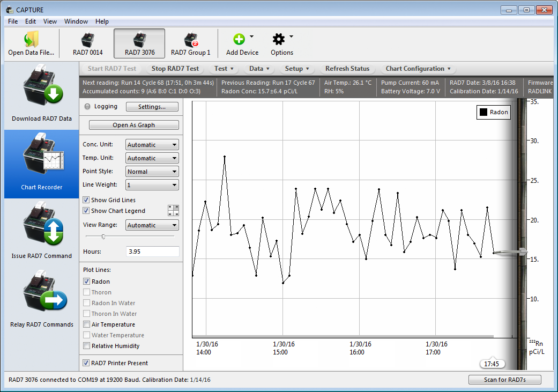Open Logging Settings button
558x392 pixels.
[152, 107]
